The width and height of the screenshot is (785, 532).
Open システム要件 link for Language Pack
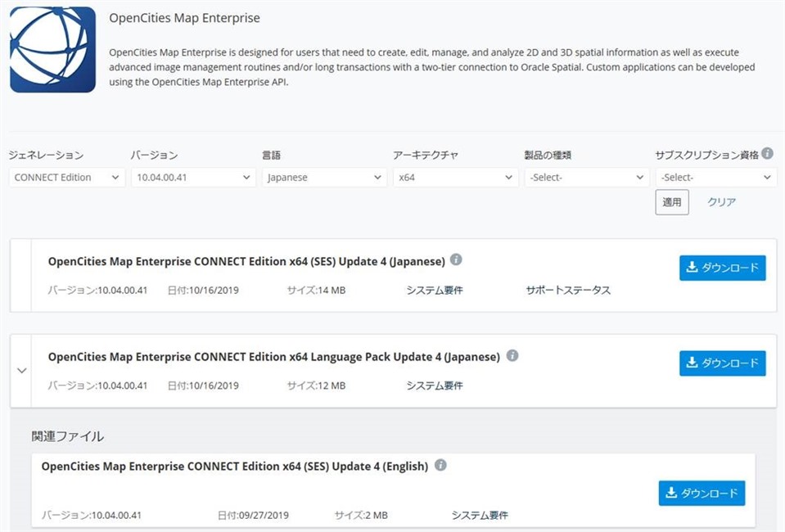tap(435, 385)
